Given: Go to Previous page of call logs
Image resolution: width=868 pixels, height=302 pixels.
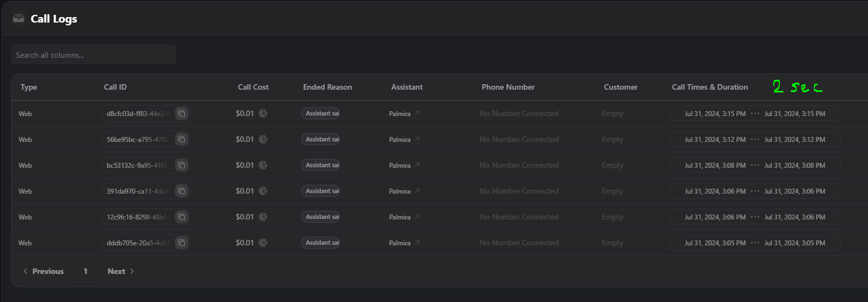Looking at the screenshot, I should coord(43,271).
